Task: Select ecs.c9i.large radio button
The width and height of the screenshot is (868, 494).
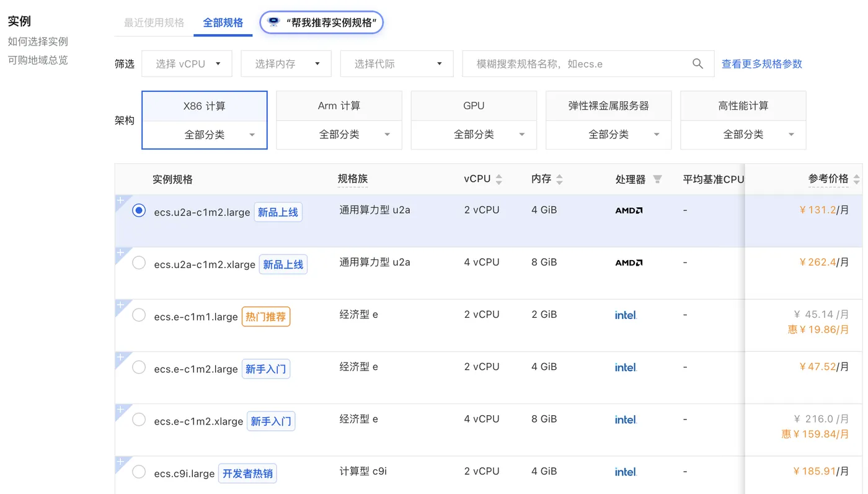Action: [x=139, y=472]
